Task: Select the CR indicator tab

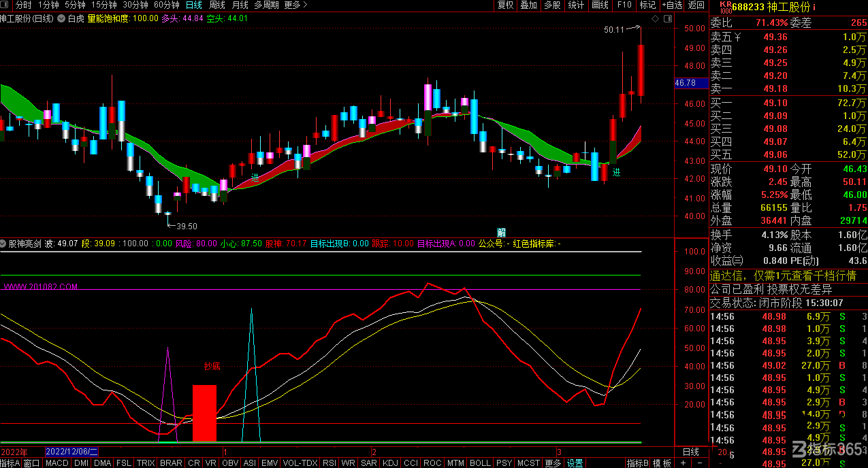Action: 193,463
